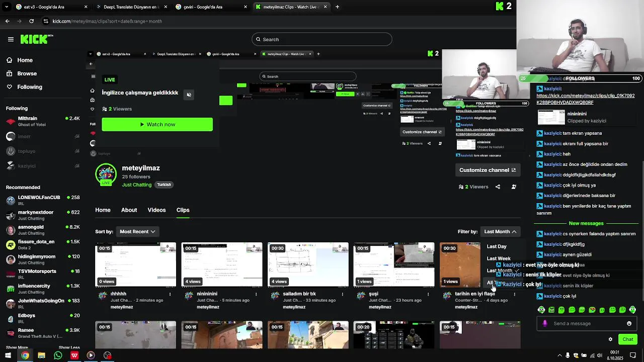644x362 pixels.
Task: Open WhatsApp from the taskbar
Action: [x=58, y=355]
